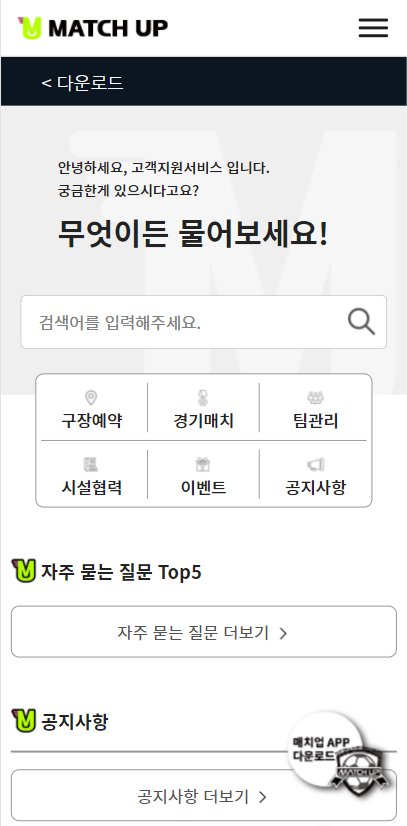The height and width of the screenshot is (826, 407).
Task: Focus the 검색어를 입력해주세요 search field
Action: pyautogui.click(x=203, y=322)
